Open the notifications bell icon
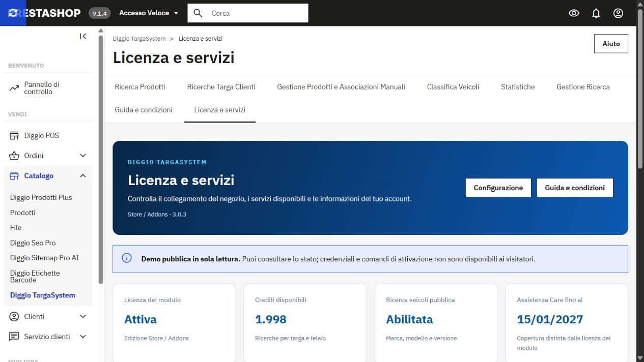 pos(596,13)
